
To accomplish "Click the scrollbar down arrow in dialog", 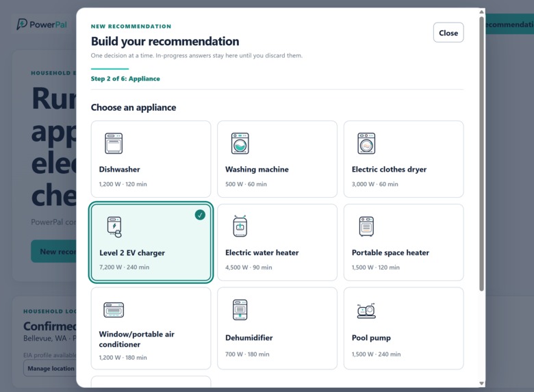I will pos(481,383).
